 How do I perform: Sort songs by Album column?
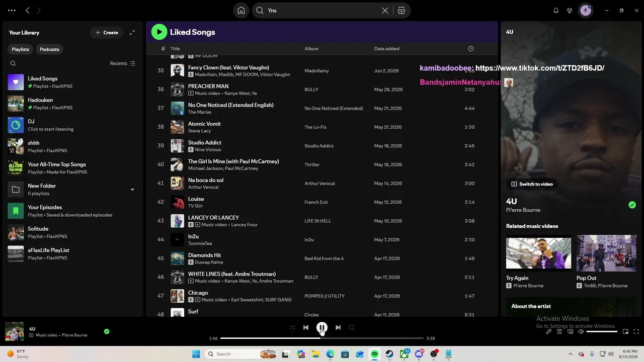point(311,49)
